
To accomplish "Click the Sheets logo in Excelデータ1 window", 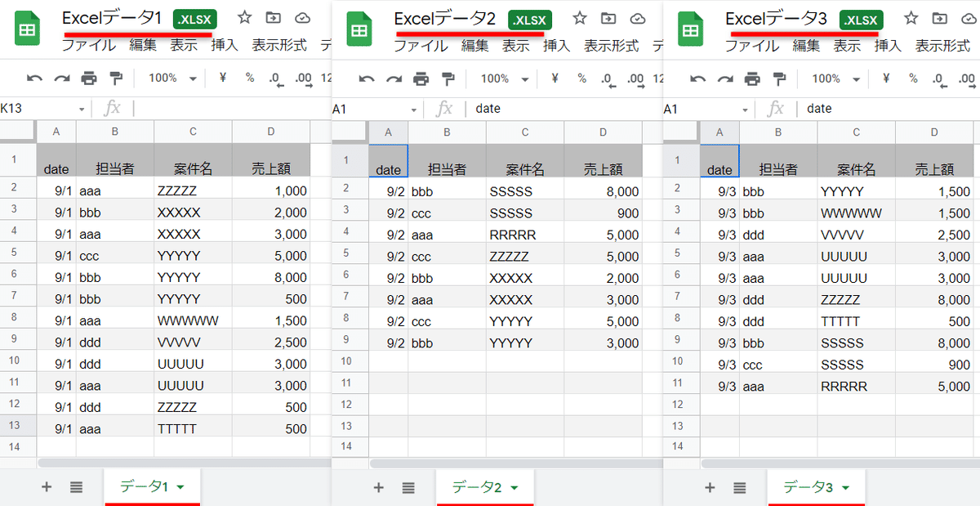I will coord(28,30).
